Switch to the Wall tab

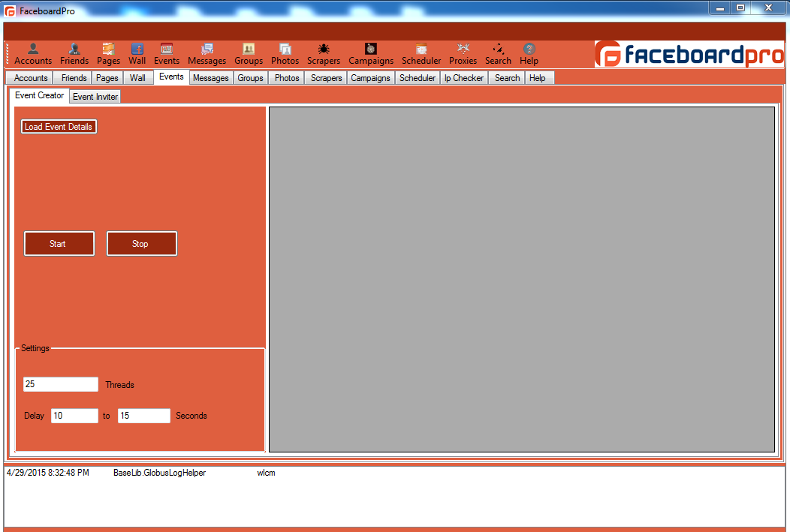click(x=137, y=78)
